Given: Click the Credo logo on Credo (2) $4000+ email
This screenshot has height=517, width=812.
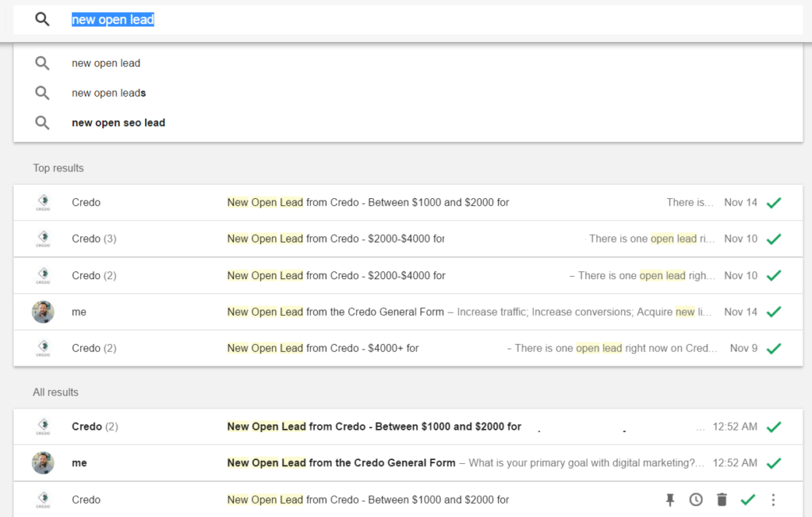Looking at the screenshot, I should pos(43,348).
